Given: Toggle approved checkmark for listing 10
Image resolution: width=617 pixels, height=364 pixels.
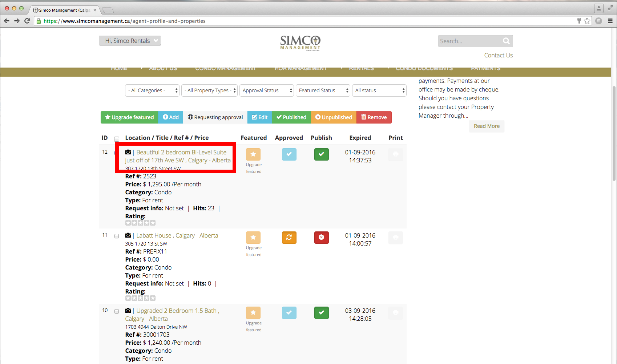Looking at the screenshot, I should (x=289, y=313).
